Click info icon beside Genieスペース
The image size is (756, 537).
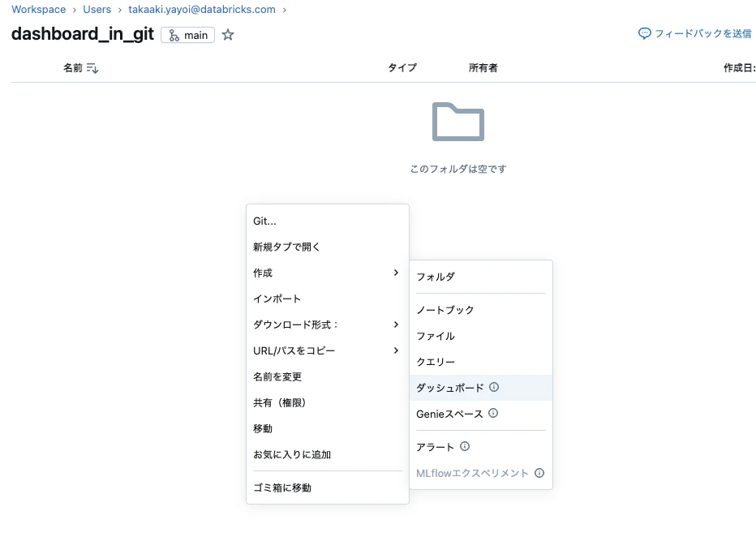493,413
